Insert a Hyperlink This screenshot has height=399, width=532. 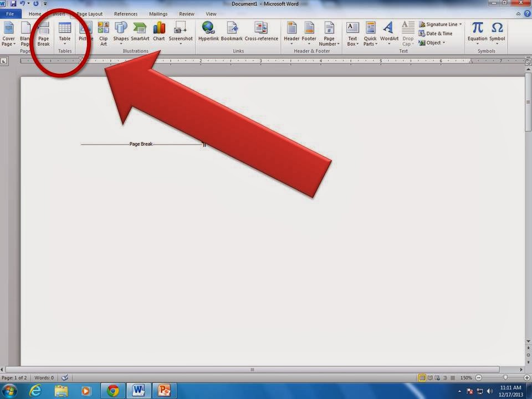tap(208, 32)
